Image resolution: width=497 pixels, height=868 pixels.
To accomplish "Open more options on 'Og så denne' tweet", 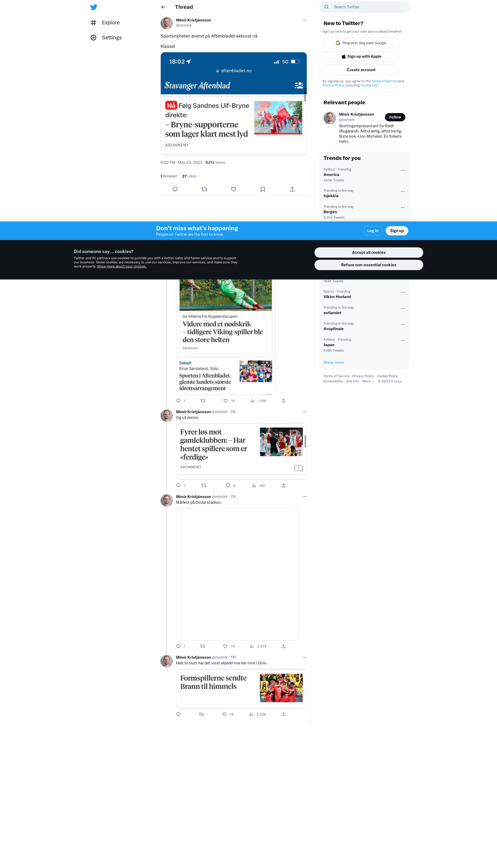I will click(x=304, y=412).
